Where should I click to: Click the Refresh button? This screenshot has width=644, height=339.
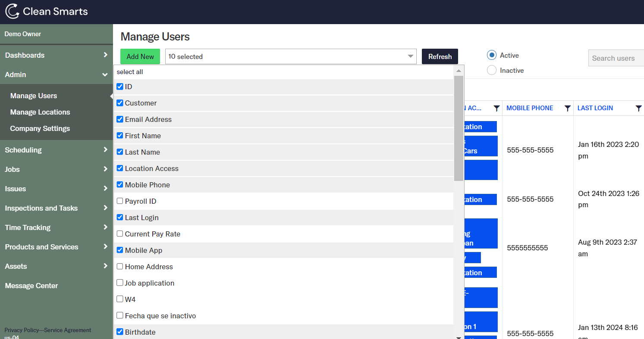tap(440, 56)
